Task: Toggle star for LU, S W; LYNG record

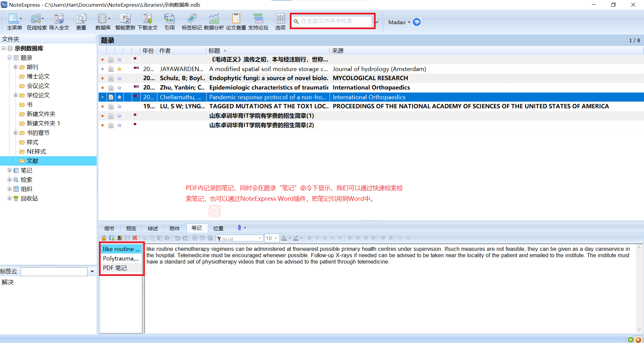Action: pyautogui.click(x=119, y=107)
